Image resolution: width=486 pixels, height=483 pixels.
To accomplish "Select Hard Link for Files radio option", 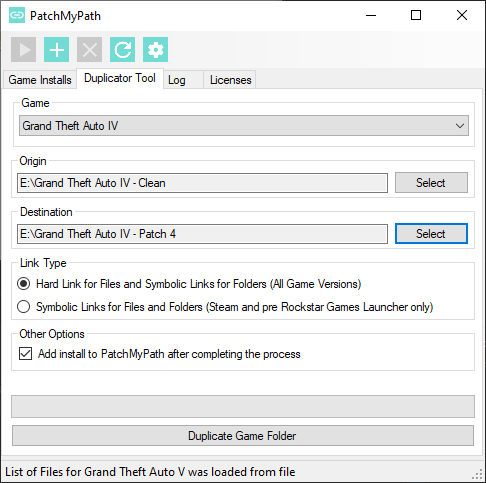I will click(24, 284).
